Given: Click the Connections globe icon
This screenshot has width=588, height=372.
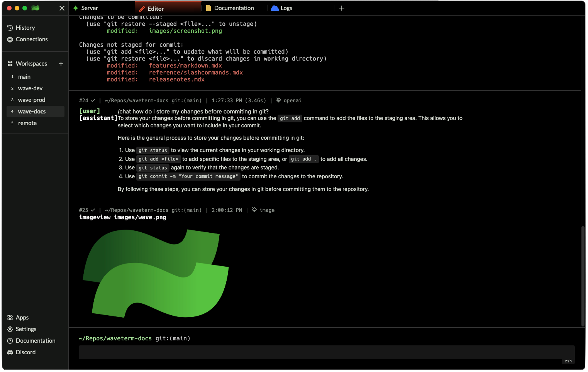Looking at the screenshot, I should (10, 39).
